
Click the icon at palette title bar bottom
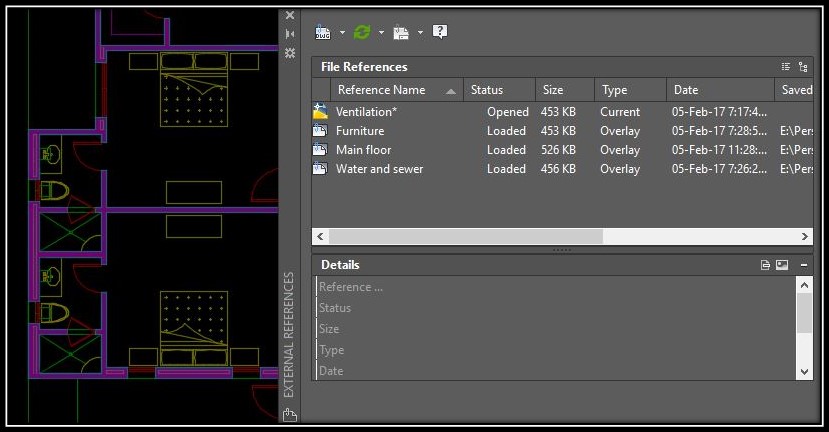point(290,415)
